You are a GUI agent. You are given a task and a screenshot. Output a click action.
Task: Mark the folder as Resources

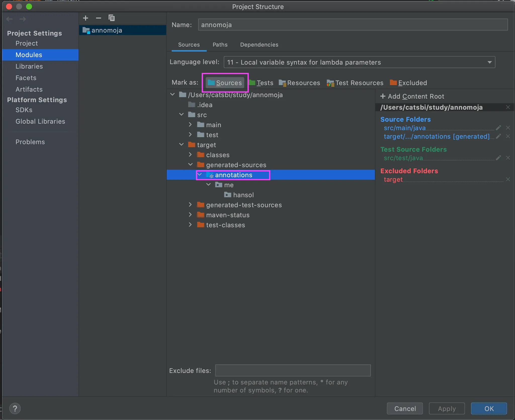[x=299, y=83]
